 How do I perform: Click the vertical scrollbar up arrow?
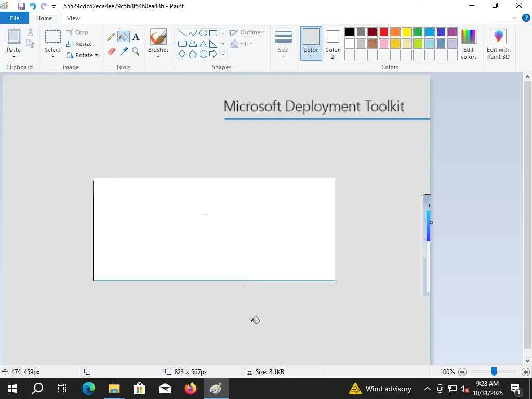tap(528, 77)
